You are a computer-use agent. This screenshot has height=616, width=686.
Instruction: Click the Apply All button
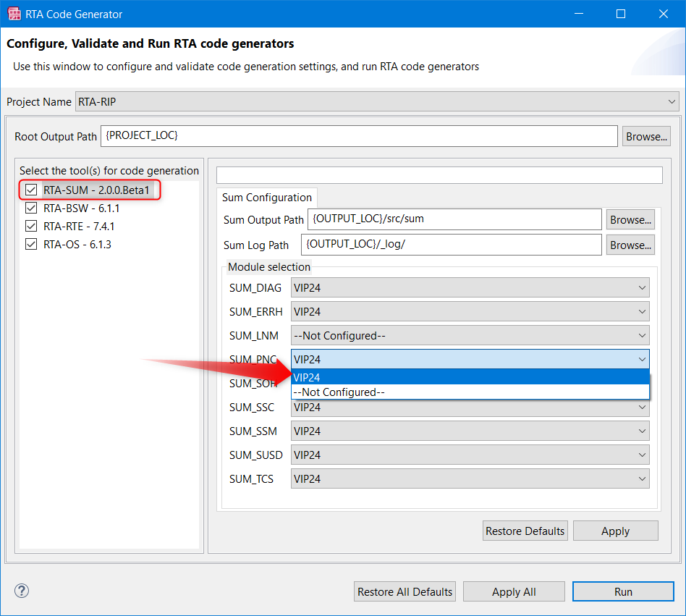(514, 591)
